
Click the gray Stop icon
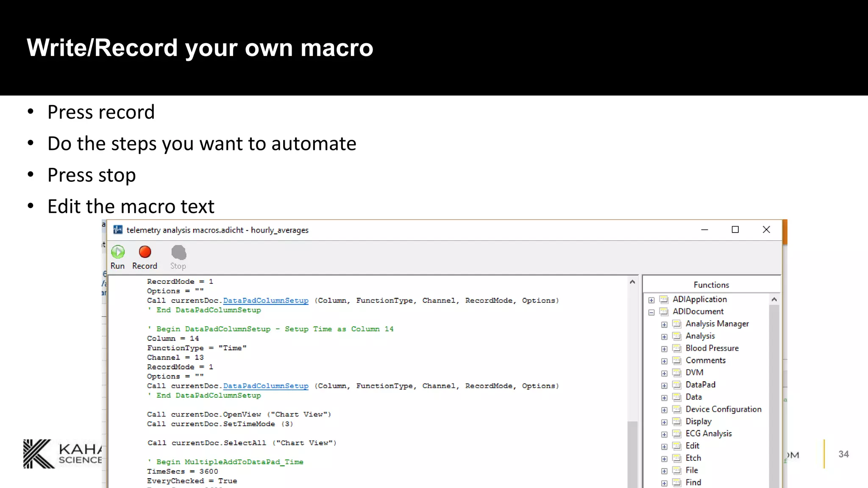pos(178,252)
